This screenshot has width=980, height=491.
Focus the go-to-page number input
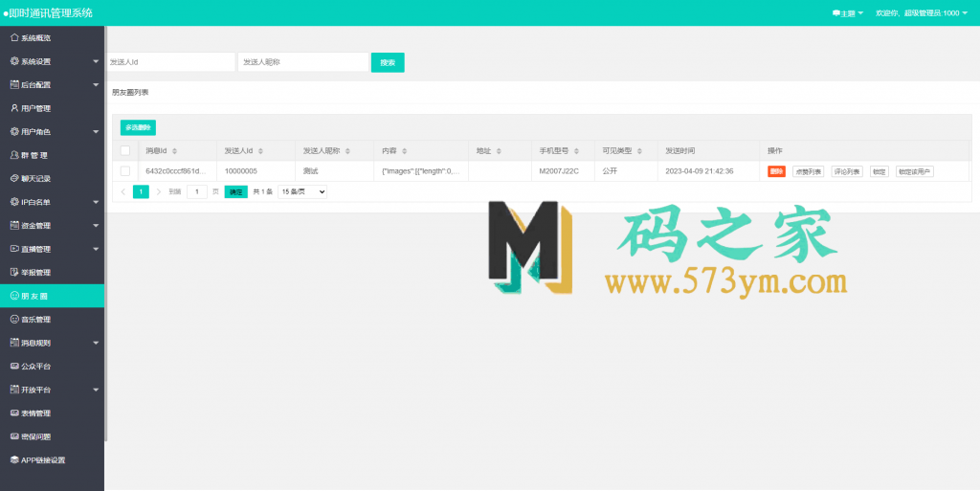pyautogui.click(x=197, y=191)
